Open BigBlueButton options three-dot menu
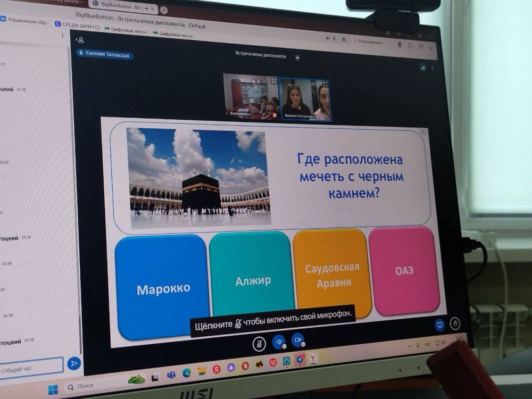 pos(432,68)
